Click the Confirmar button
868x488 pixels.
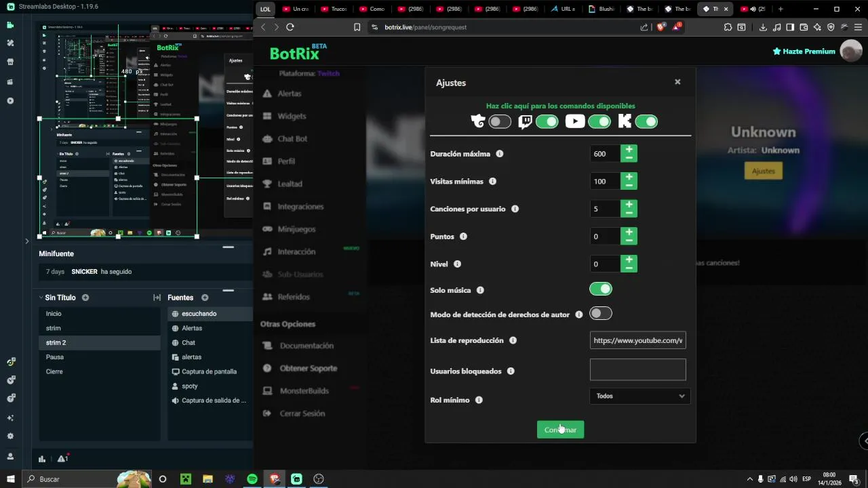coord(560,430)
